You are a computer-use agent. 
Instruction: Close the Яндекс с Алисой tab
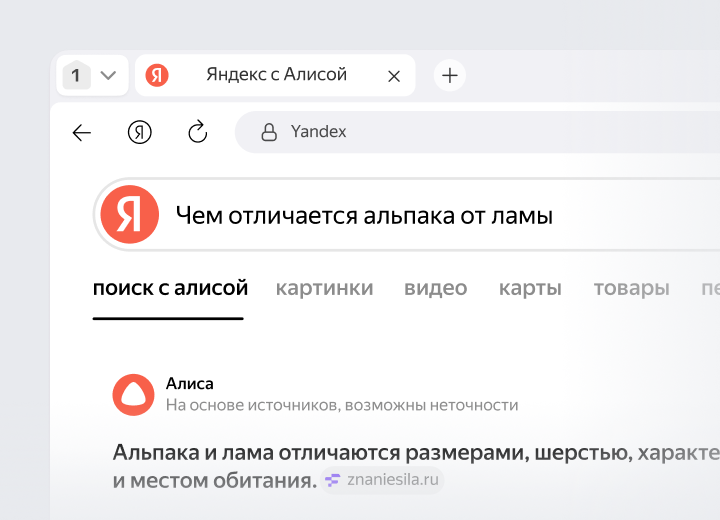394,76
